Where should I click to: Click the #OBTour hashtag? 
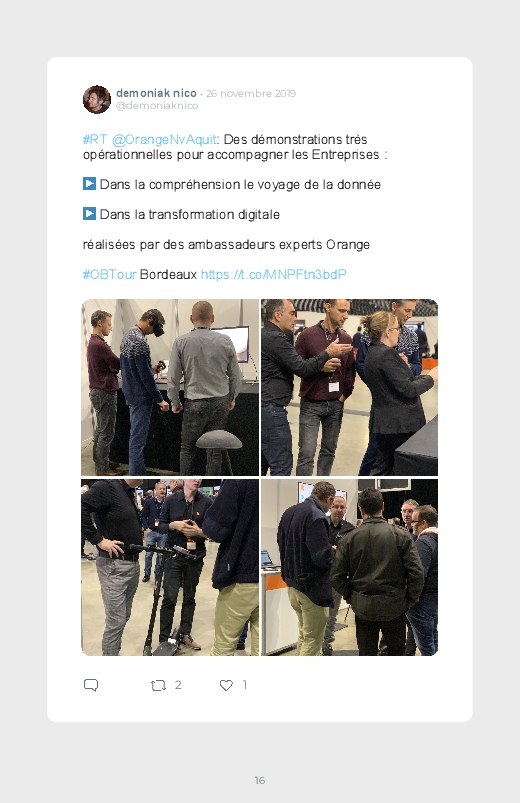click(x=110, y=274)
